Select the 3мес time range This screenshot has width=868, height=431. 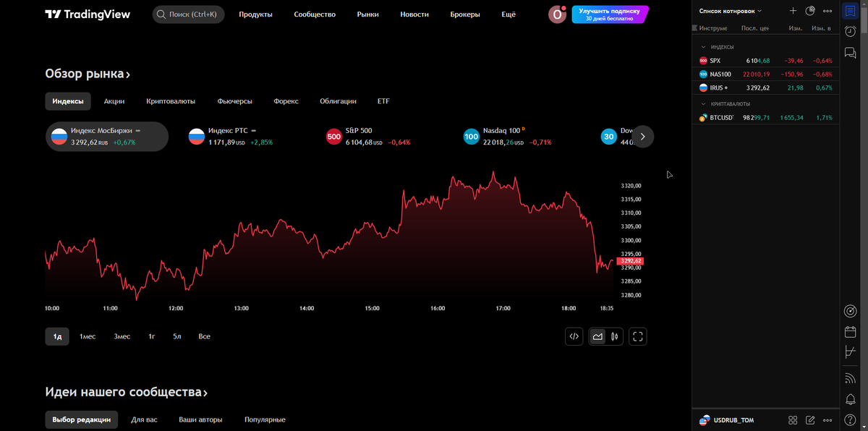[122, 336]
